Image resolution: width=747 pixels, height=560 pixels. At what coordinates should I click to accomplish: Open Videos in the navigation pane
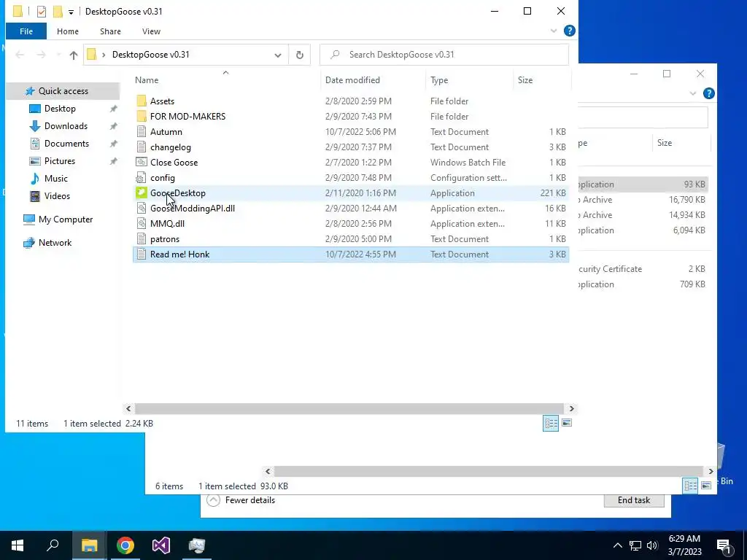click(x=57, y=196)
